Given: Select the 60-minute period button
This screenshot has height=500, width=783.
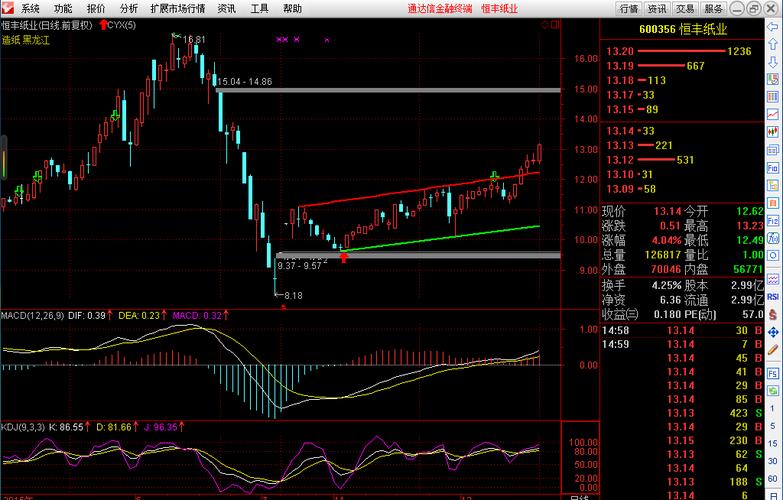Looking at the screenshot, I should [772, 478].
